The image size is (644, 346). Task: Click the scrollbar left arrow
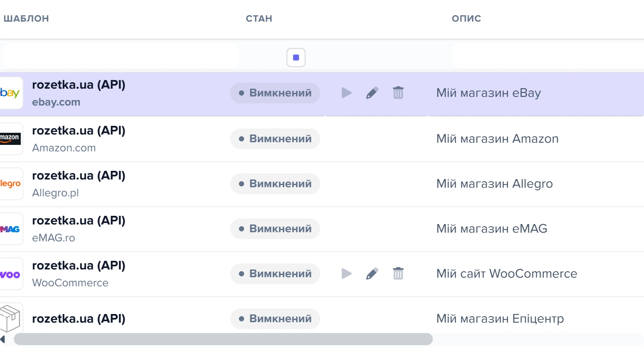pos(3,339)
